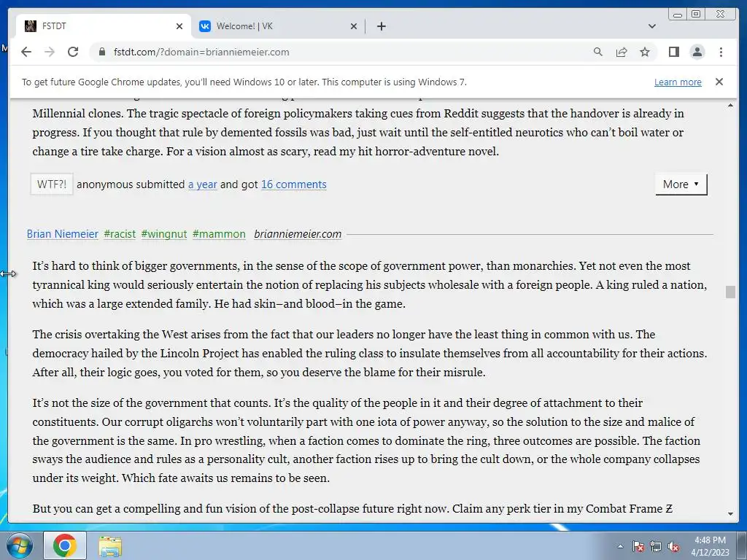The height and width of the screenshot is (560, 747).
Task: Dismiss the Chrome update notification
Action: pyautogui.click(x=719, y=82)
